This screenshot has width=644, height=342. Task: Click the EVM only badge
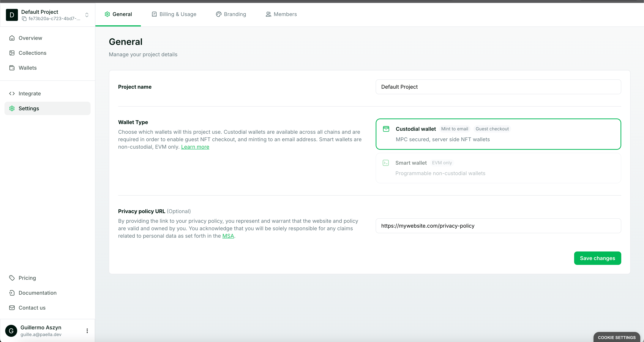point(442,163)
